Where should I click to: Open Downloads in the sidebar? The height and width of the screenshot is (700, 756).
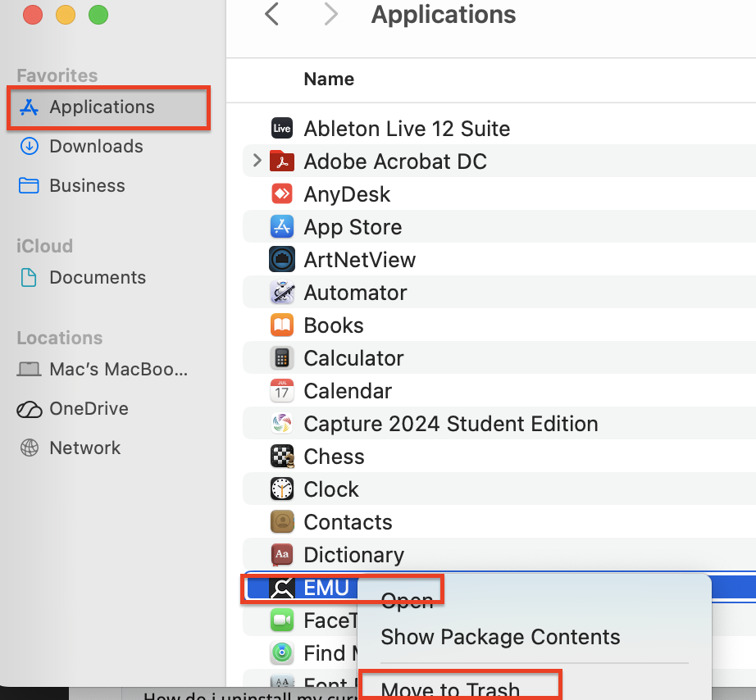pos(97,146)
